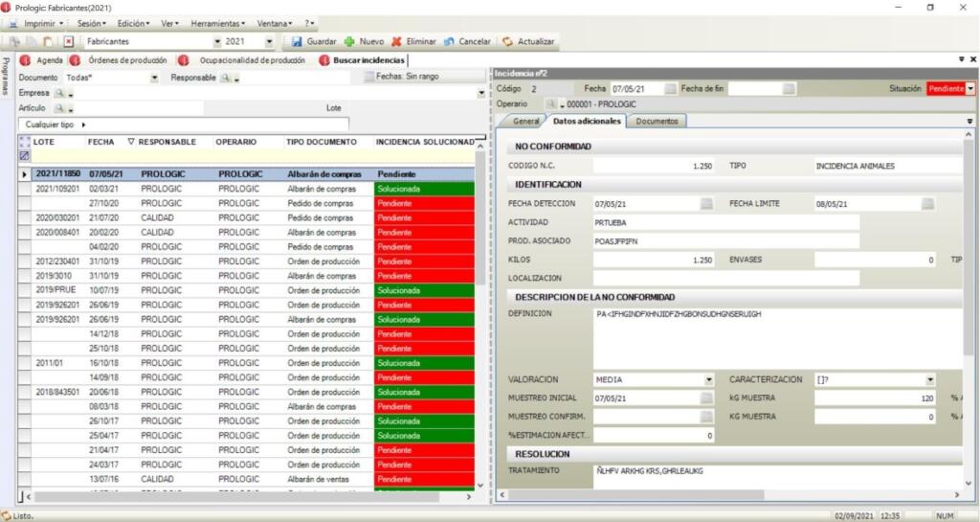Open the Empresa field dropdown arrow
The height and width of the screenshot is (522, 980).
(x=481, y=93)
